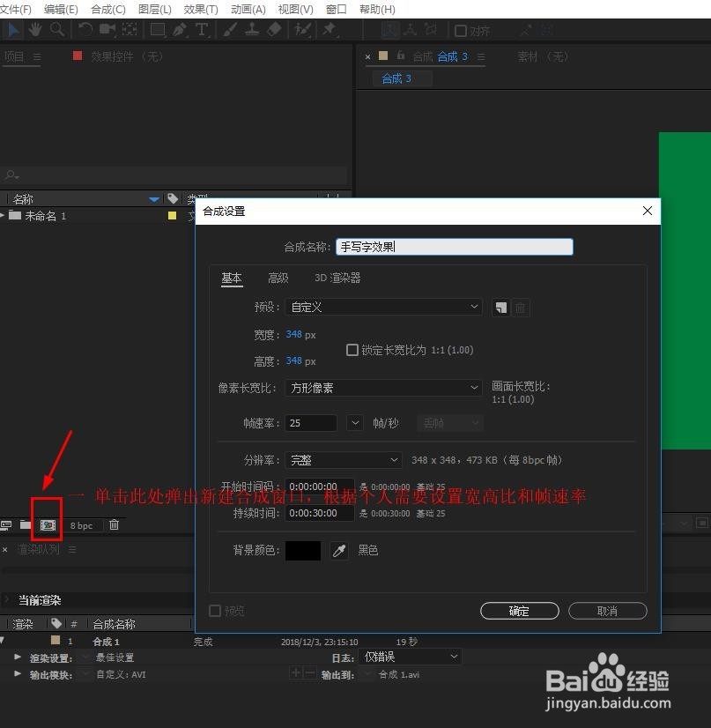The image size is (711, 728).
Task: Select the Pen tool
Action: [177, 30]
